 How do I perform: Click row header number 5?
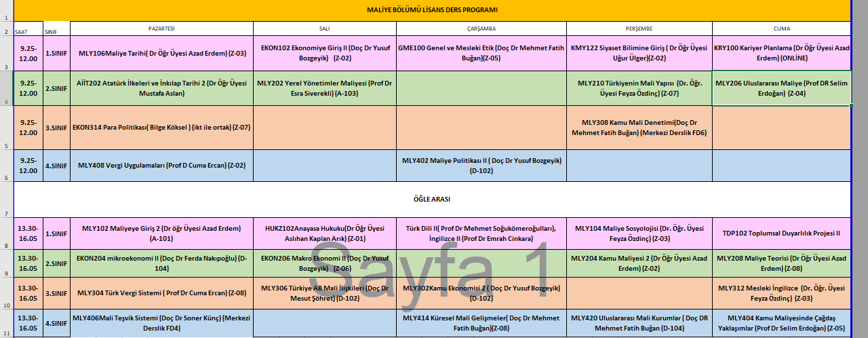[x=7, y=145]
